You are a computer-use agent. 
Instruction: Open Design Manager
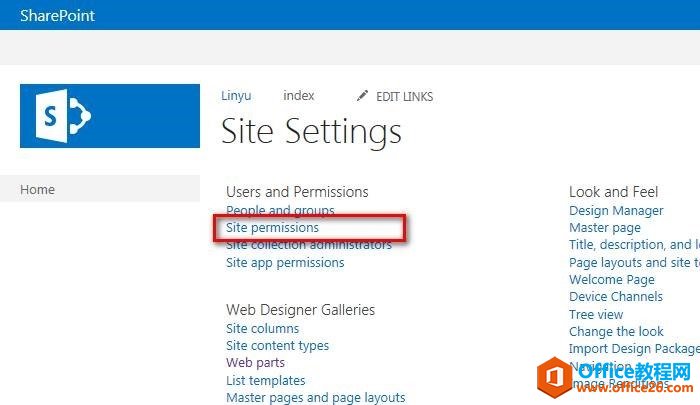[x=616, y=211]
